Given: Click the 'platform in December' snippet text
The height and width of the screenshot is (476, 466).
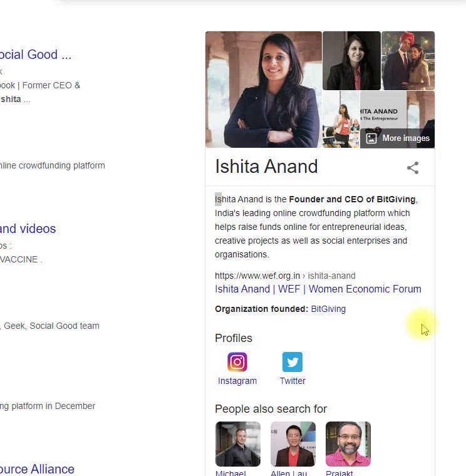Looking at the screenshot, I should [48, 406].
